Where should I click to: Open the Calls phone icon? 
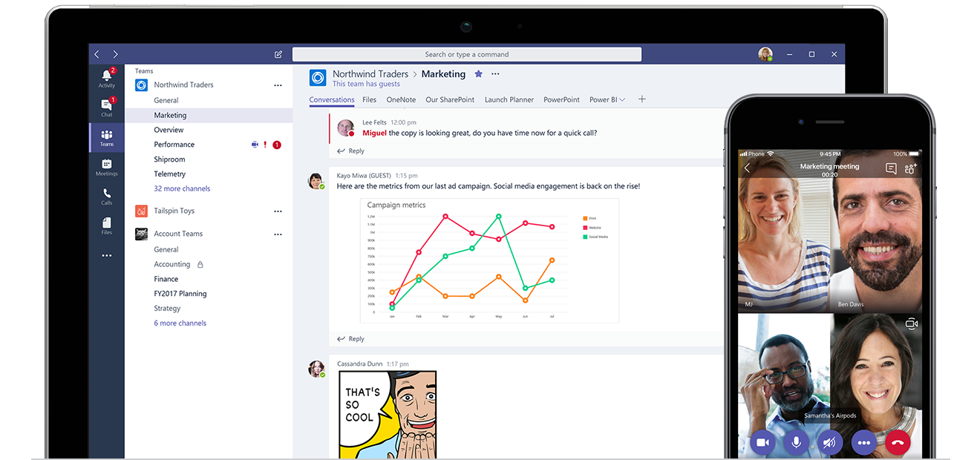pos(107,196)
